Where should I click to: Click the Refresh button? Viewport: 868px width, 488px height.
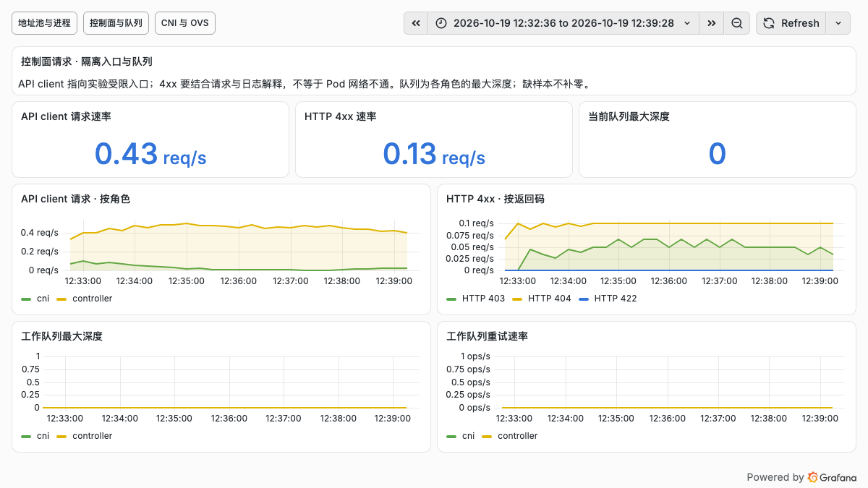coord(791,23)
